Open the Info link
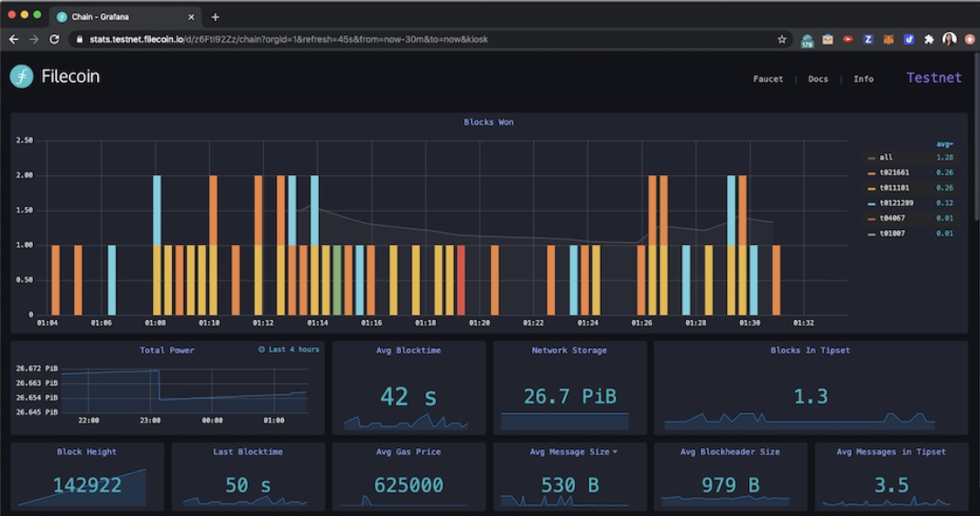Screen dimensions: 980x516 click(863, 79)
